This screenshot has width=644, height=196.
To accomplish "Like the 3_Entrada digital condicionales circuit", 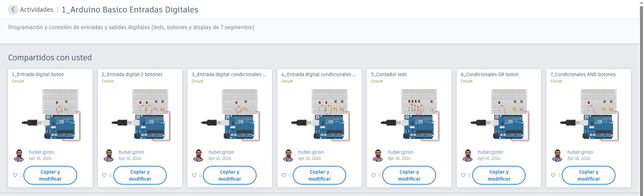I will [x=194, y=175].
